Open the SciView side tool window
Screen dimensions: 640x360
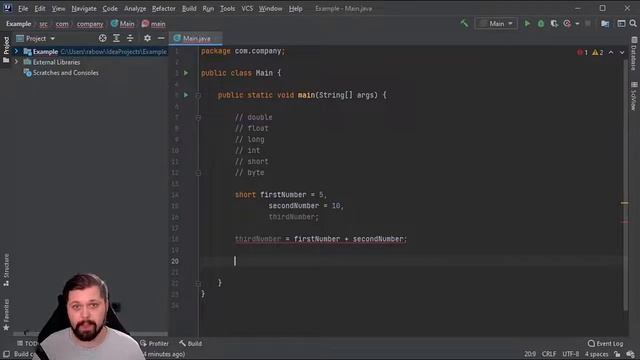coord(634,96)
